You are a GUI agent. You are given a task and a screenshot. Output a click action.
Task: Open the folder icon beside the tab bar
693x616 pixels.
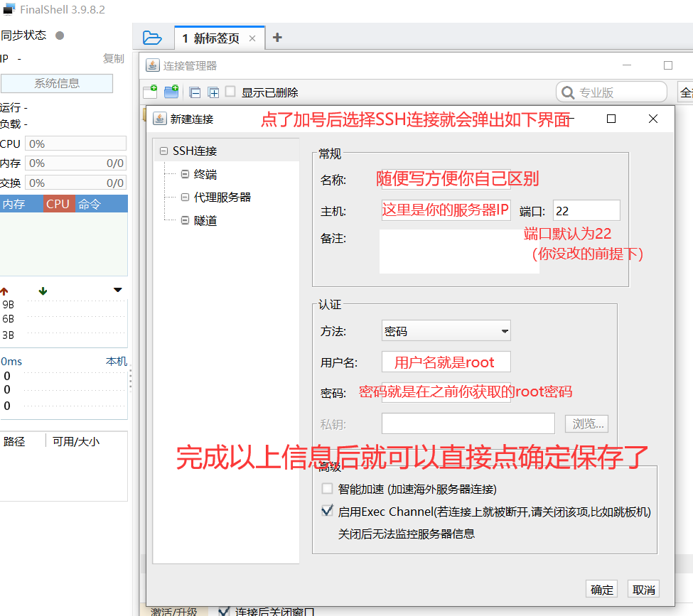[x=151, y=38]
